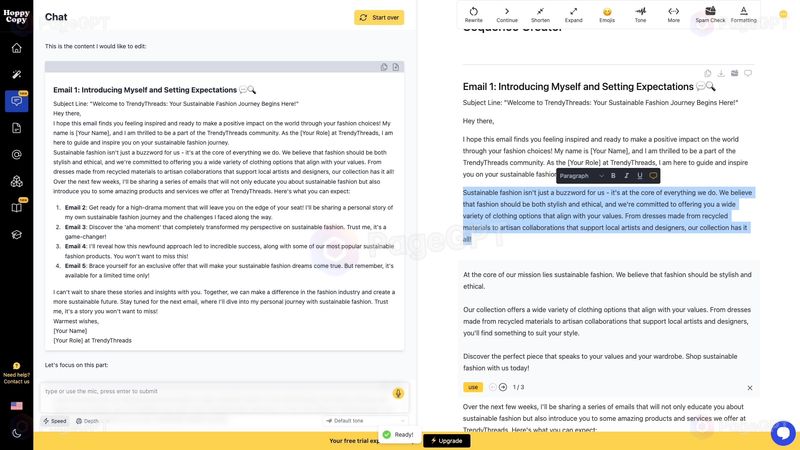
Task: Open the cubes icon in the sidebar
Action: pos(16,181)
